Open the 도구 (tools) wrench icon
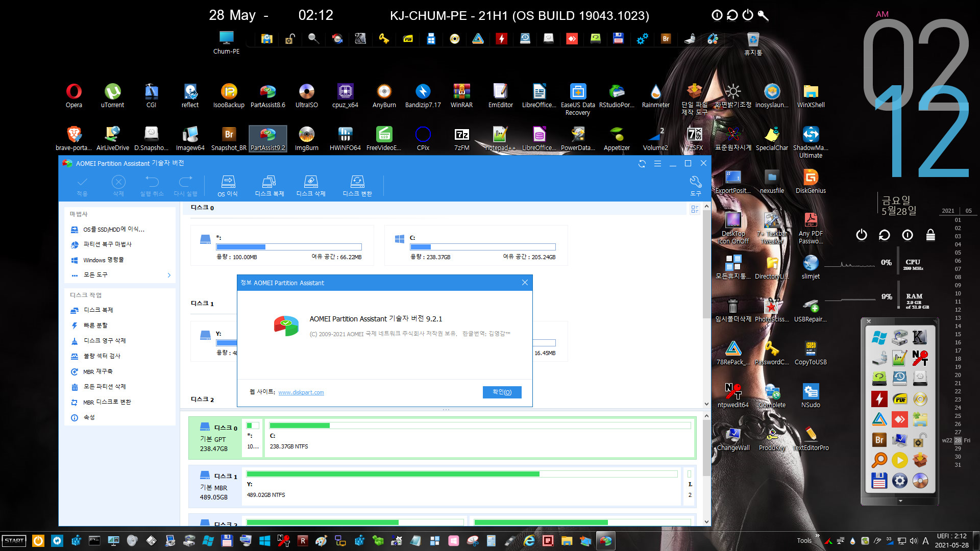Image resolution: width=980 pixels, height=551 pixels. [695, 186]
